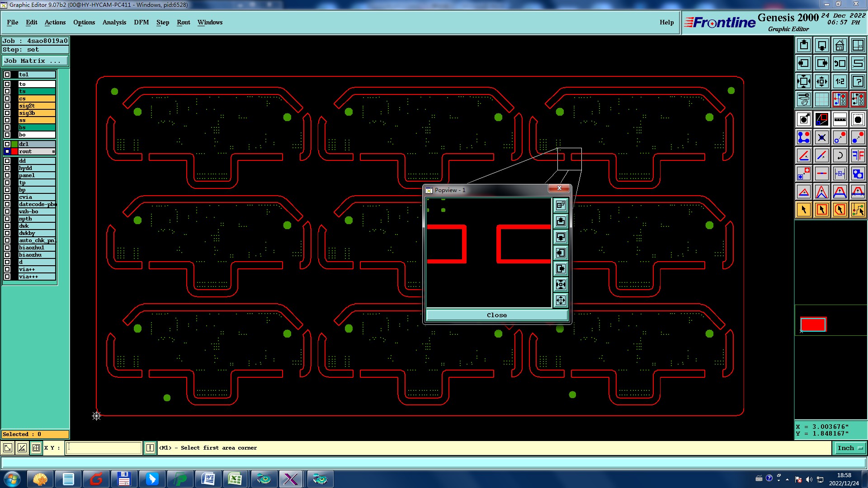This screenshot has width=868, height=488.
Task: Click the Job Matrix button
Action: click(x=35, y=61)
